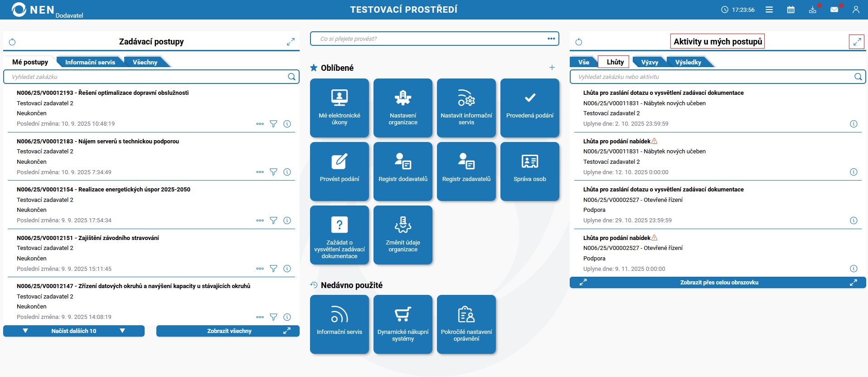Open recently used Informační servis tile
868x377 pixels.
click(x=339, y=324)
